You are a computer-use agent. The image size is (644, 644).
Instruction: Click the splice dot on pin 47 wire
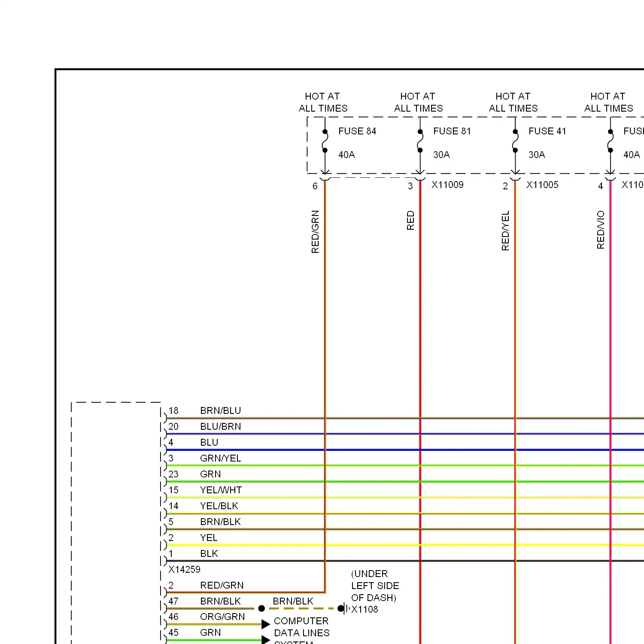coord(261,608)
